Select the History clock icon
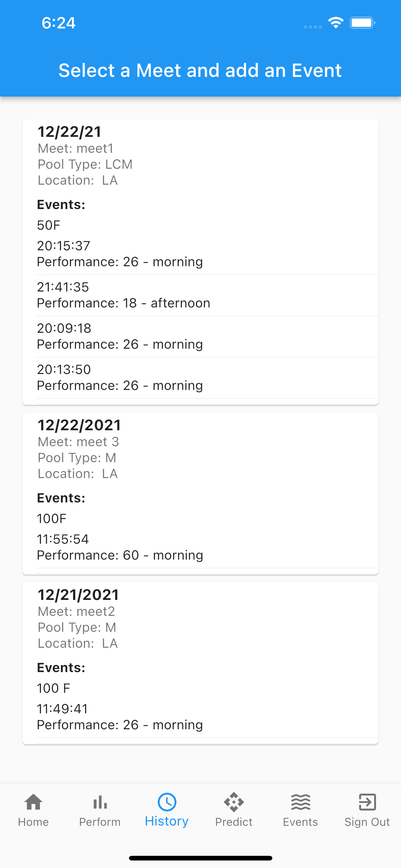 pyautogui.click(x=167, y=802)
